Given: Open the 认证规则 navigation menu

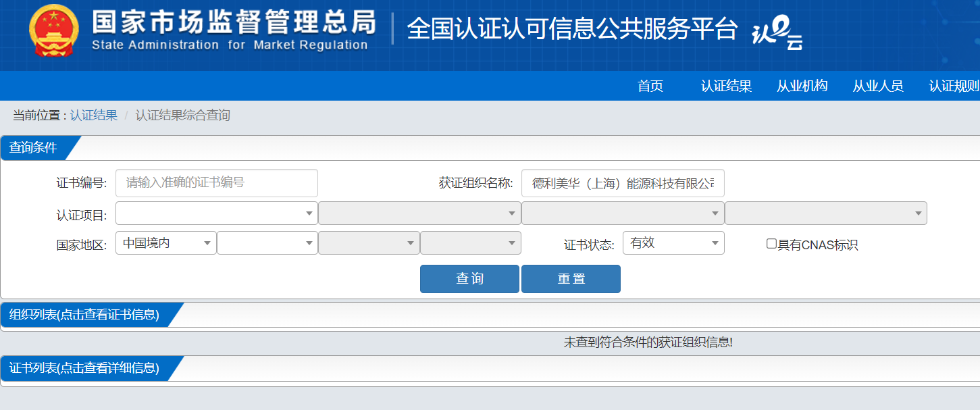Looking at the screenshot, I should coord(954,86).
